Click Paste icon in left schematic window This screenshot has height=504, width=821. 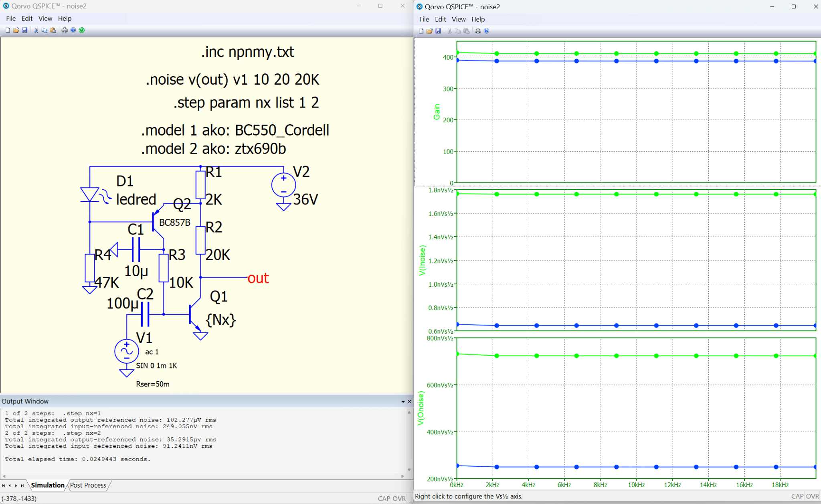pos(53,30)
